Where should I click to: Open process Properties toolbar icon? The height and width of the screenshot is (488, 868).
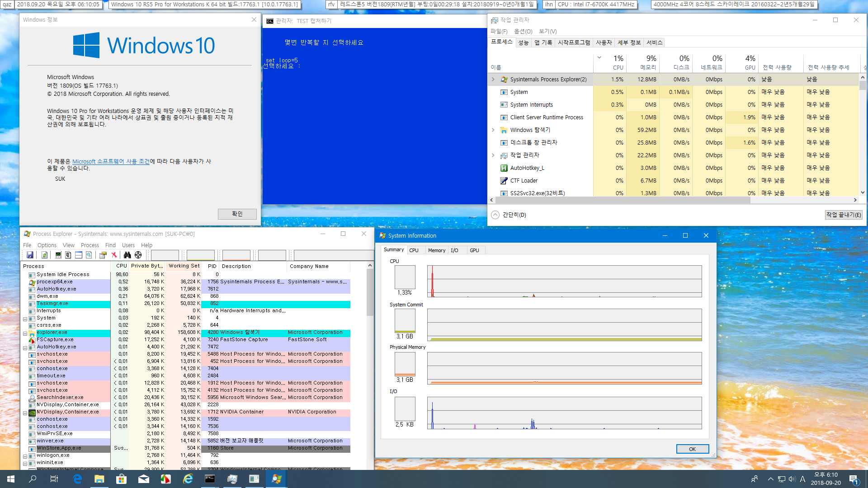[103, 255]
